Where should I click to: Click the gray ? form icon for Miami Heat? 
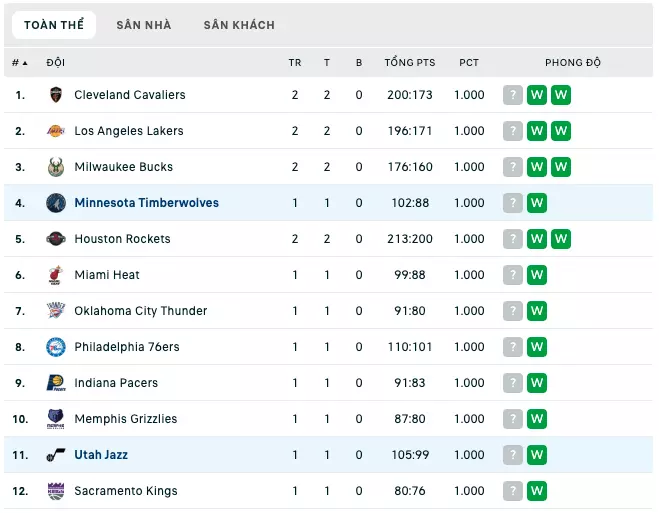513,275
